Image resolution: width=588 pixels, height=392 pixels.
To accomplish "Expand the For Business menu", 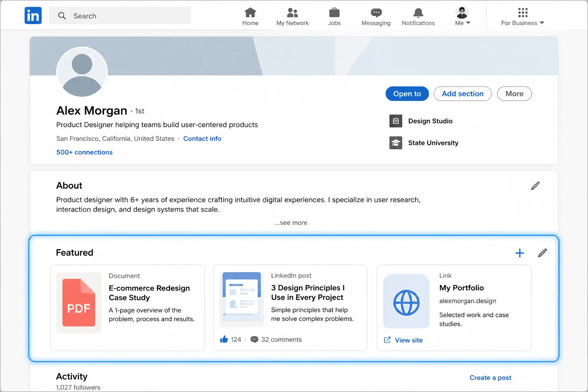I will tap(523, 17).
